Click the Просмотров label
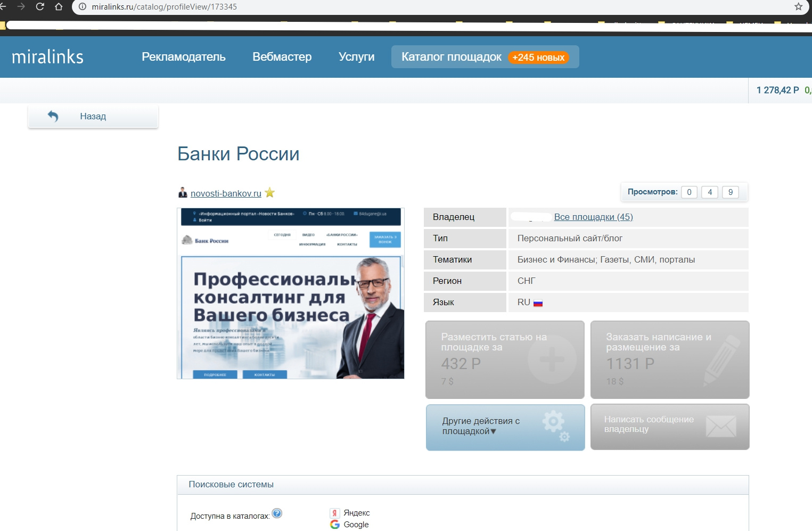The height and width of the screenshot is (531, 812). (x=652, y=192)
